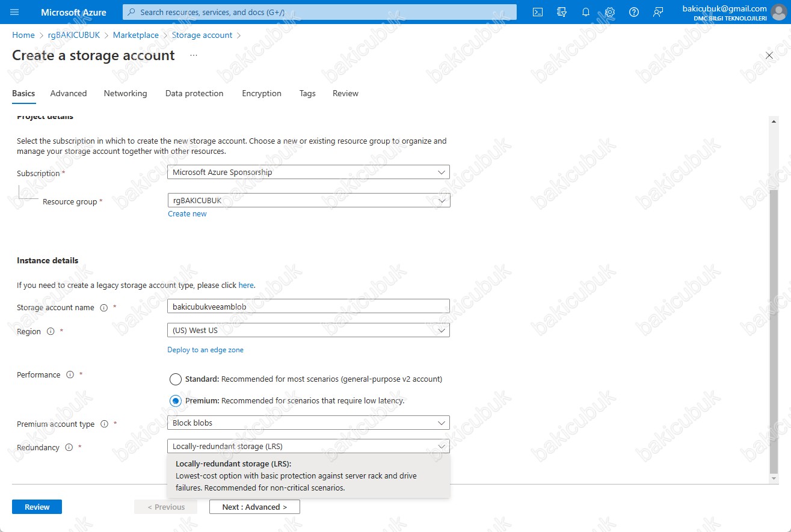This screenshot has height=532, width=791.
Task: Go to Marketplace breadcrumb
Action: 136,35
